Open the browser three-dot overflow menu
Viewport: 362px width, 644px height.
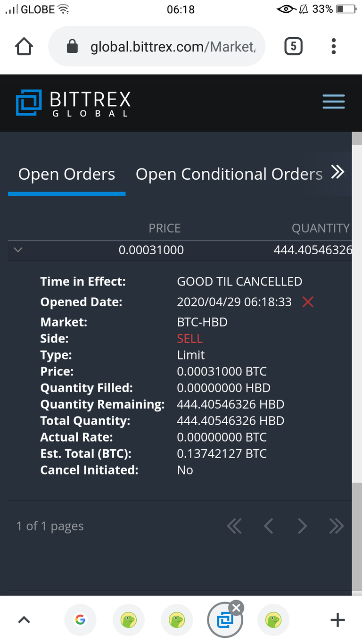tap(334, 46)
